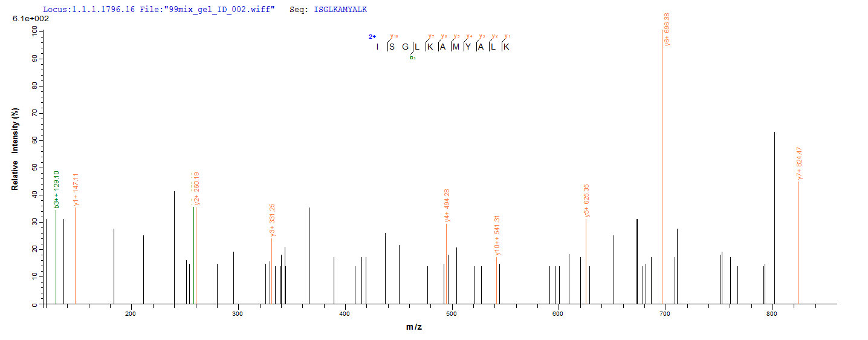Click the y10++ 541.31 peak label
The image size is (868, 340).
(x=497, y=236)
